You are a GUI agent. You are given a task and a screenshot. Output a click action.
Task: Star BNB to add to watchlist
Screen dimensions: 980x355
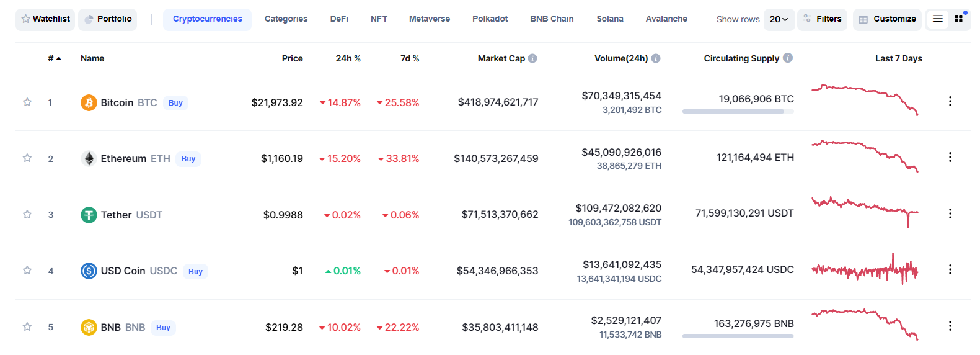click(x=27, y=326)
